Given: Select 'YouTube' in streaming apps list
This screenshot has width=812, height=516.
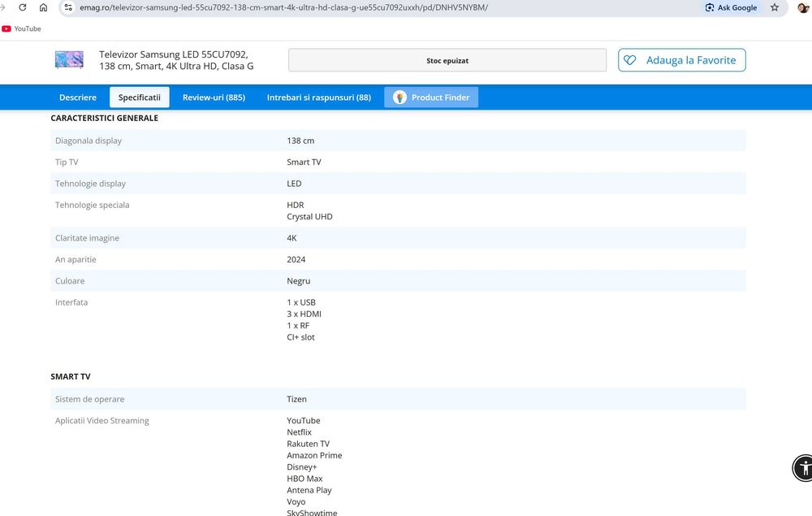Looking at the screenshot, I should (x=304, y=421).
